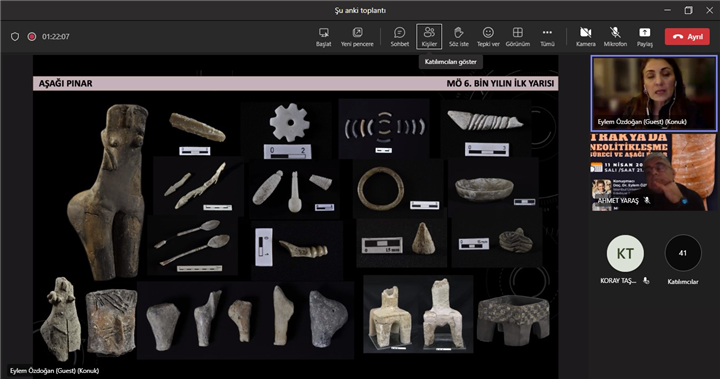Click the presenter name label on shared slide
Image resolution: width=720 pixels, height=379 pixels.
pos(55,370)
